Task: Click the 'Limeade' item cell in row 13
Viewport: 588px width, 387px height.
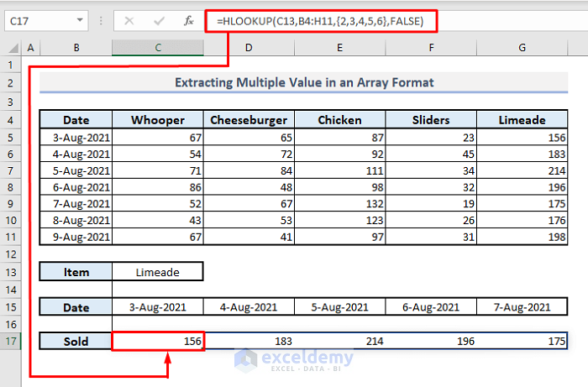Action: tap(158, 272)
